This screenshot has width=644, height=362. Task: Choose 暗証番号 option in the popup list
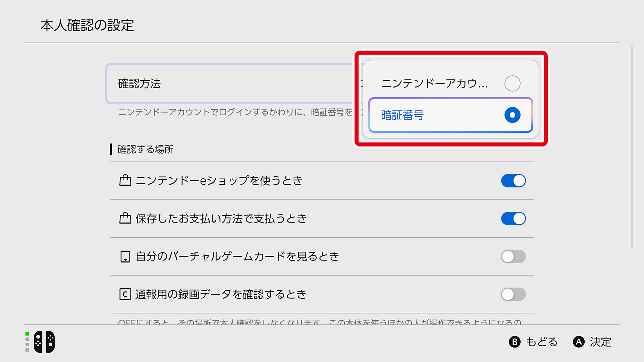450,115
